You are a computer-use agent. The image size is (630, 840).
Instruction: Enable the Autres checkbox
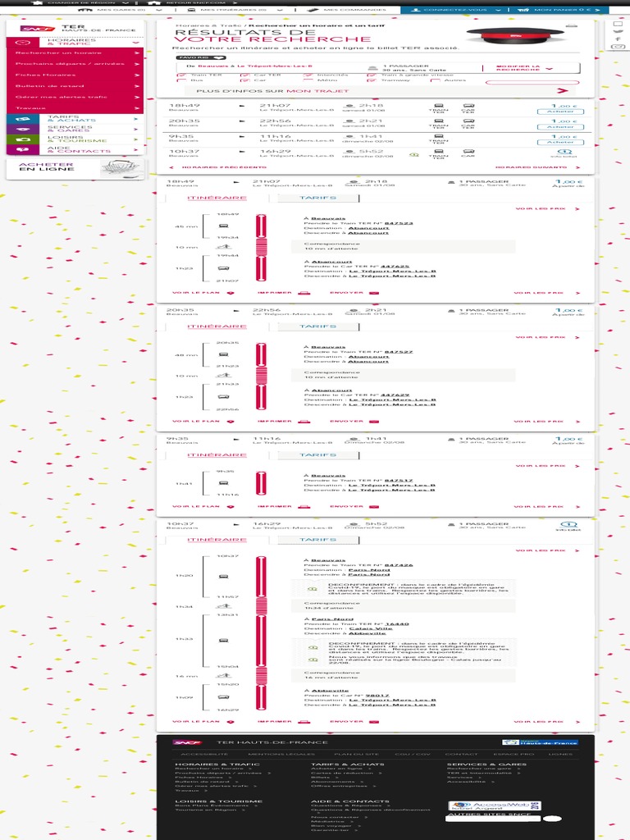[x=435, y=80]
